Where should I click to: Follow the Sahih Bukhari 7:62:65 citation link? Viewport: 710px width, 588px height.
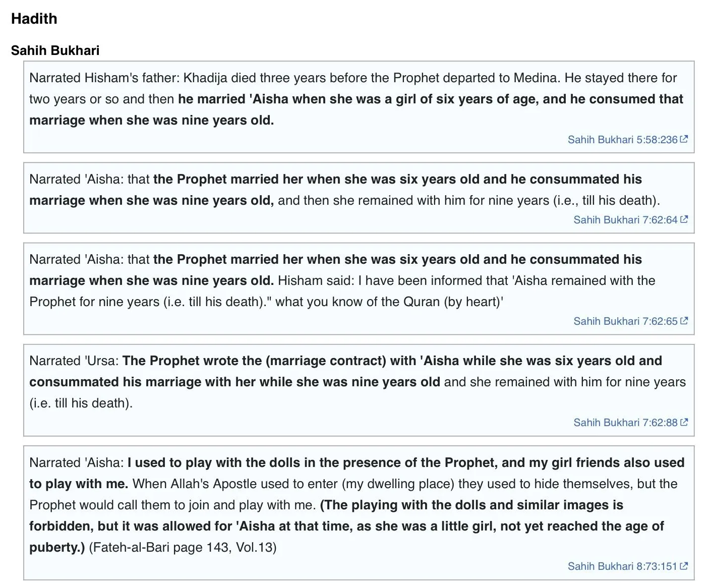[625, 321]
